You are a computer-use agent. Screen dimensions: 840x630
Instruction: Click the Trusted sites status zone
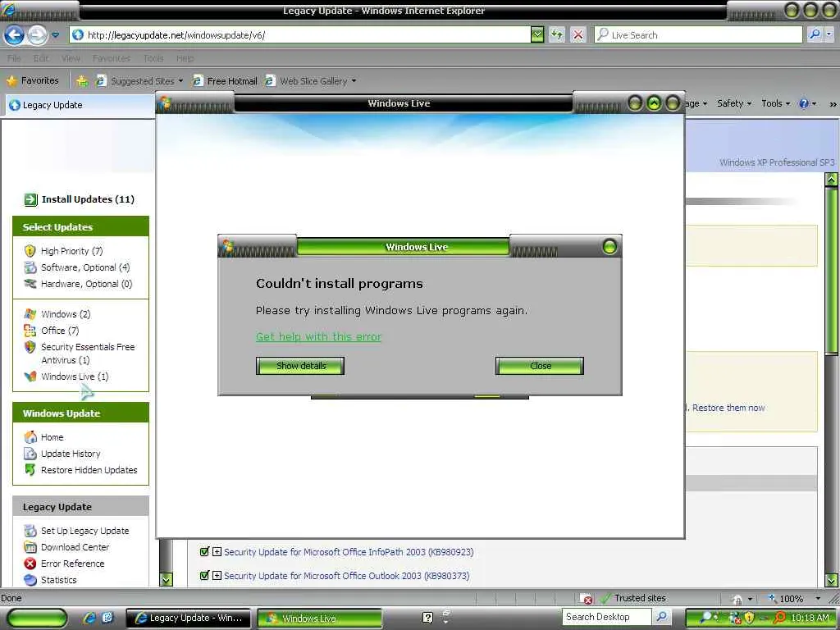[x=633, y=598]
